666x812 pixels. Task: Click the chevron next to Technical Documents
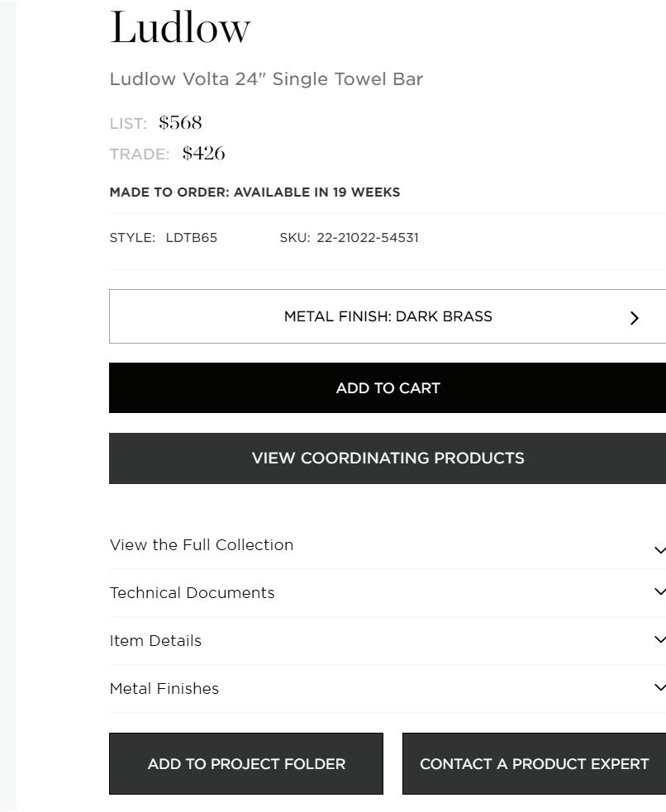click(659, 592)
